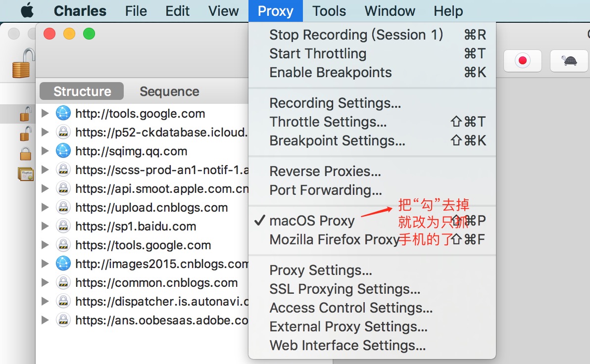Close the open Proxy menu
The image size is (590, 364).
point(275,11)
